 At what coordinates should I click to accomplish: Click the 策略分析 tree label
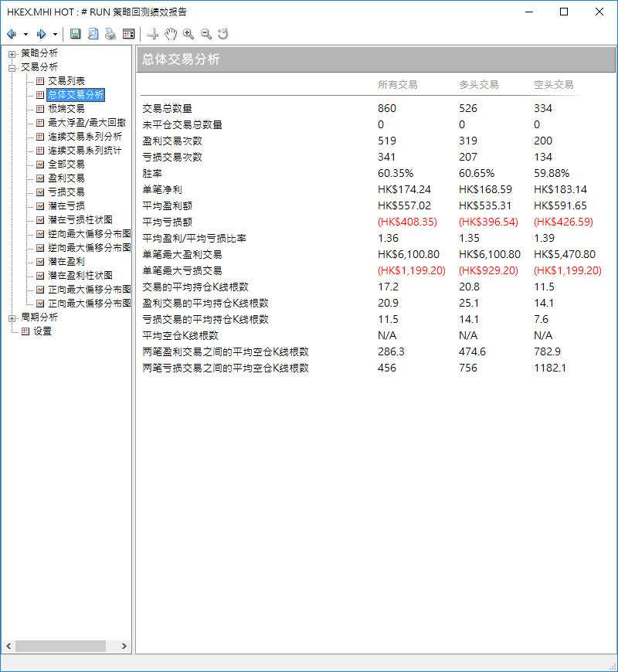39,53
